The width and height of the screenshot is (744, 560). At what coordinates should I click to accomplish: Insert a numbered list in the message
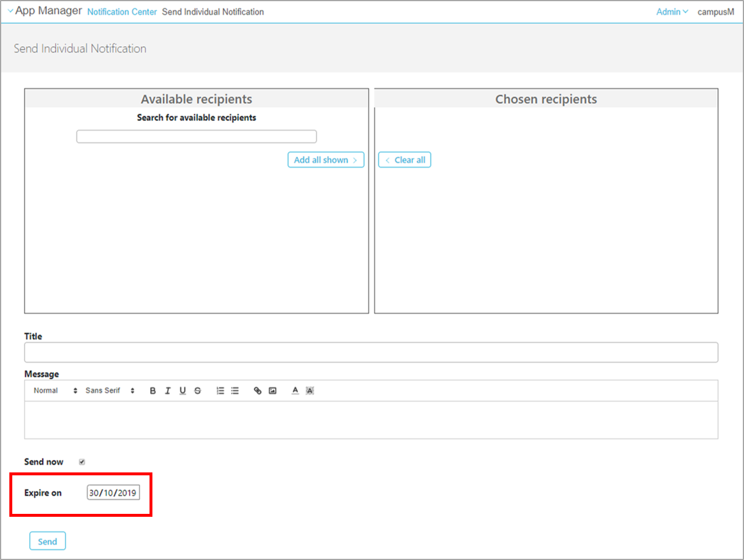(x=220, y=391)
